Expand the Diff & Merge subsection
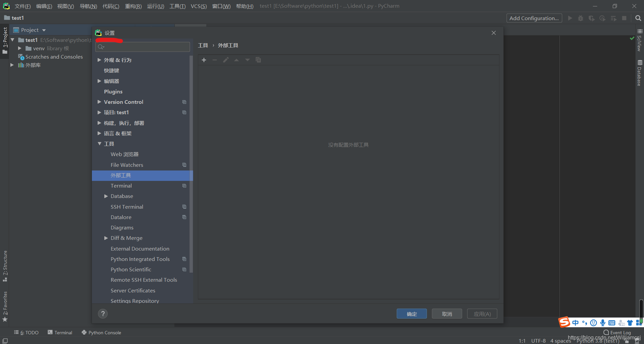644x344 pixels. click(x=106, y=238)
